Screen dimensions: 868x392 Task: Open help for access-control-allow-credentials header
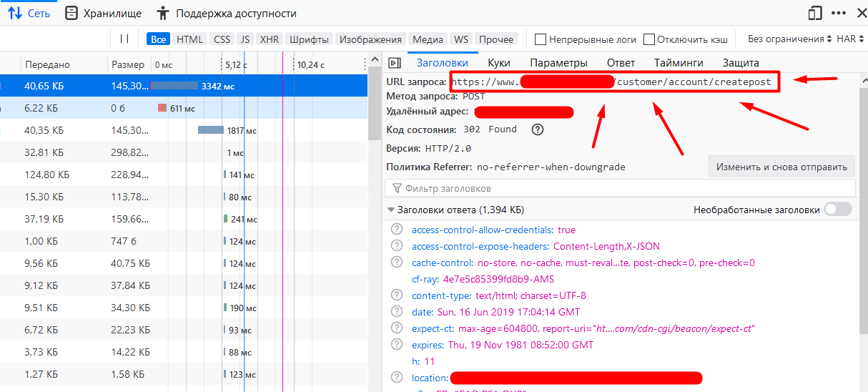395,230
